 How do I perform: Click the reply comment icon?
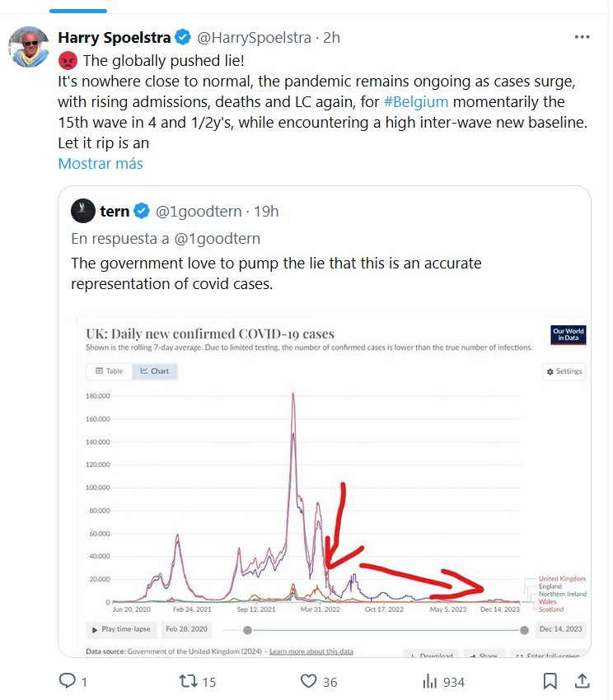pos(68,681)
